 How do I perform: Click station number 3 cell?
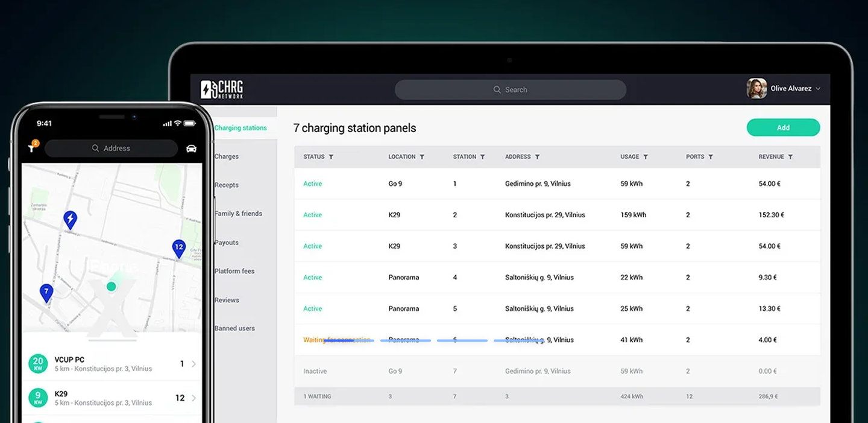click(455, 246)
